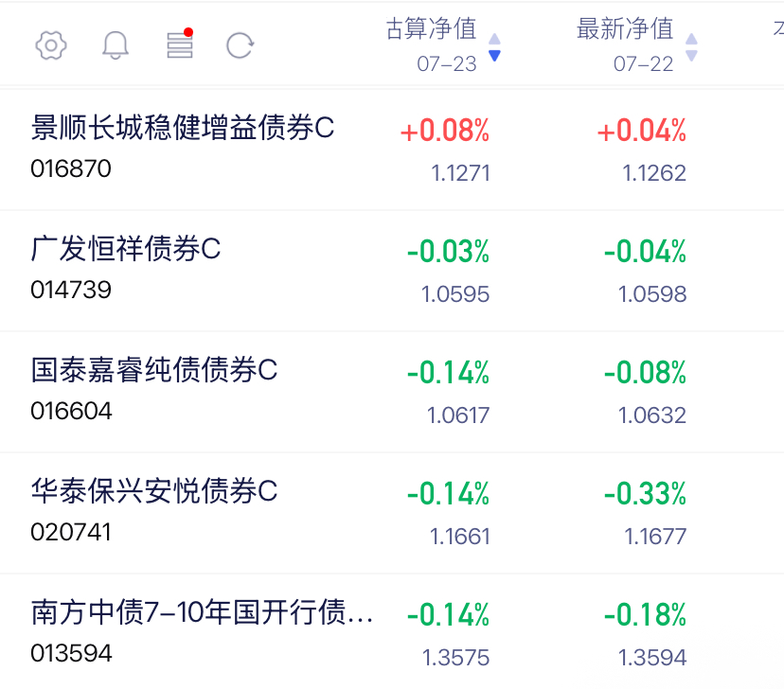The image size is (784, 689).
Task: Click latest value 1.3594
Action: 652,658
